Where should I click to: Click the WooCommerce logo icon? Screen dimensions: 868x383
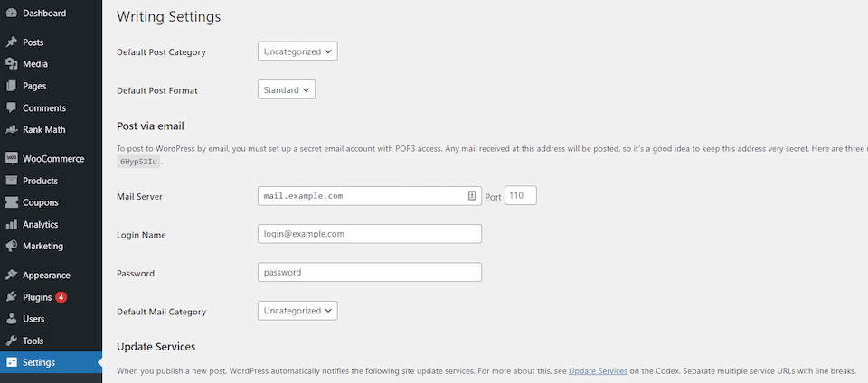[11, 158]
